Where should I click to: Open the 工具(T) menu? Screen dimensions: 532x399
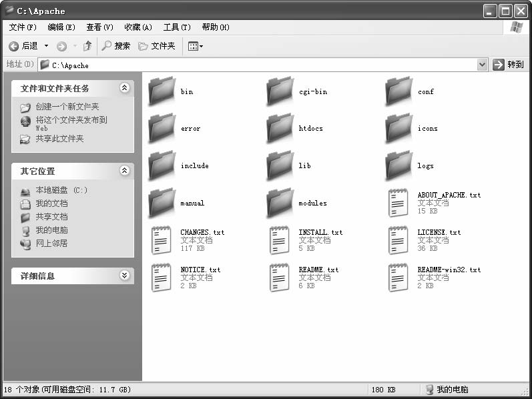click(177, 27)
